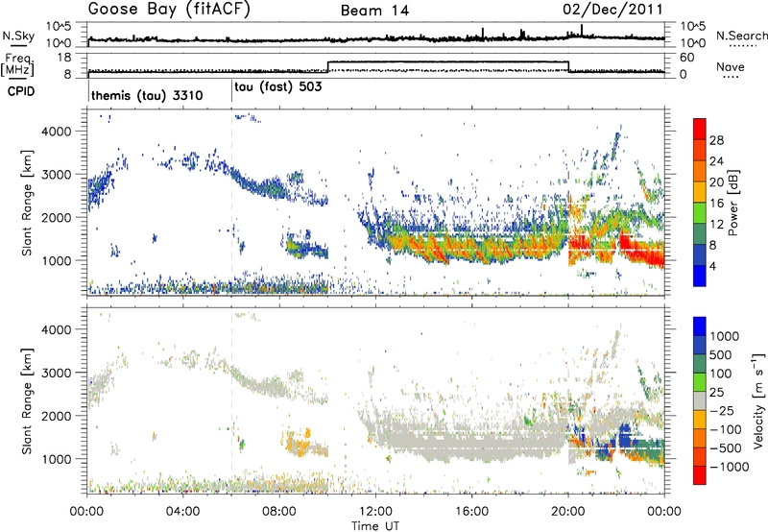
Task: Click the right "10^0" noise axis tick
Action: click(x=693, y=43)
